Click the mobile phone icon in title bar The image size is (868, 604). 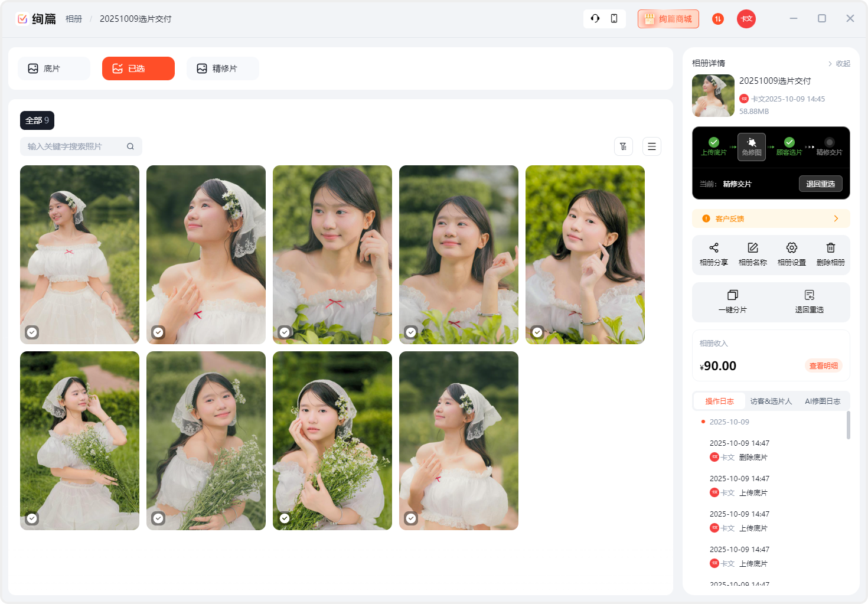(x=614, y=18)
